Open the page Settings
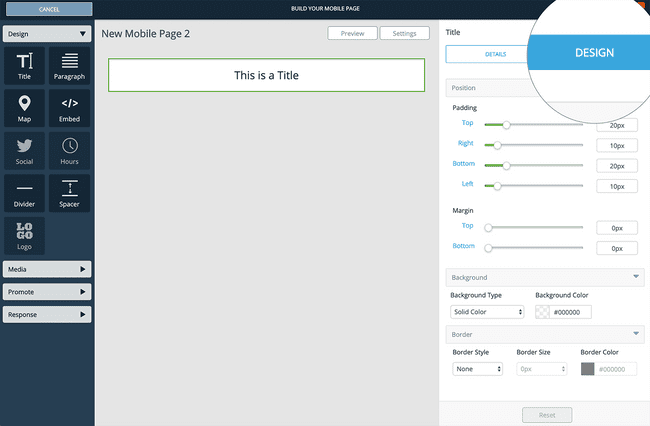This screenshot has width=650, height=426. [405, 33]
